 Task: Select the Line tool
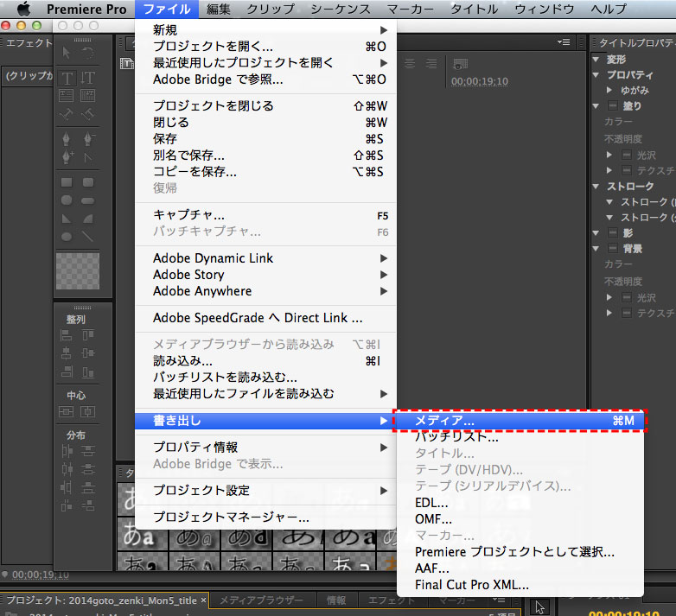[x=88, y=237]
